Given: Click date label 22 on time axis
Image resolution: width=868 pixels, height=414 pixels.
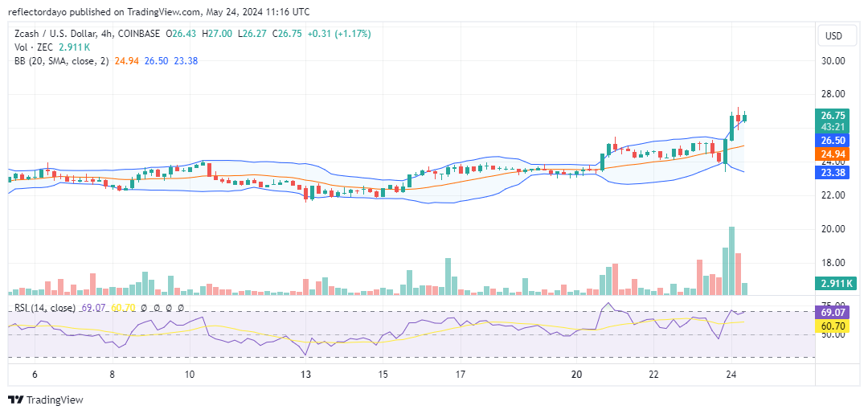Looking at the screenshot, I should [x=653, y=375].
